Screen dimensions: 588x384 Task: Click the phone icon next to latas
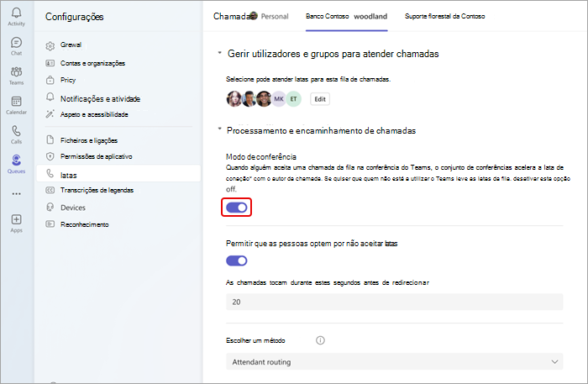tap(50, 174)
